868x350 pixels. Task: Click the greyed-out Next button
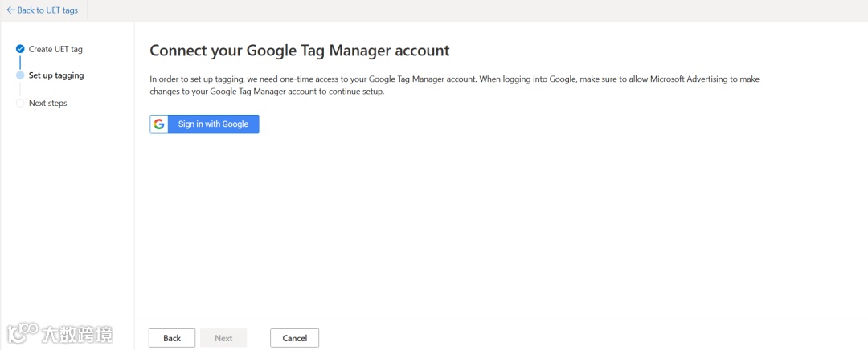point(223,338)
